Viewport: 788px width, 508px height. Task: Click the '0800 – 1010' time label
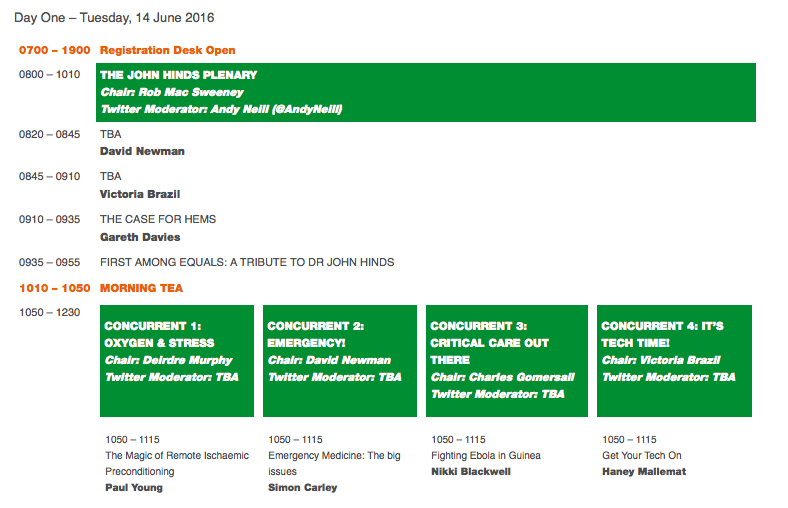click(50, 74)
